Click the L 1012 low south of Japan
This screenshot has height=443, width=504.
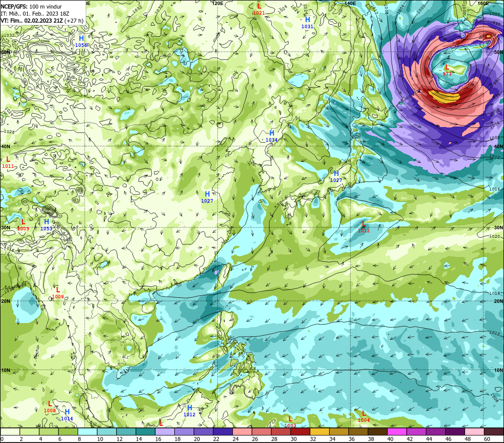tap(363, 227)
